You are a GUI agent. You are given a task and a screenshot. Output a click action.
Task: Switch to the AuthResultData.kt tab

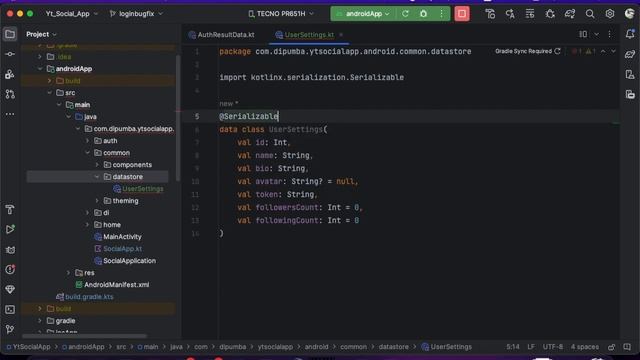pyautogui.click(x=222, y=35)
